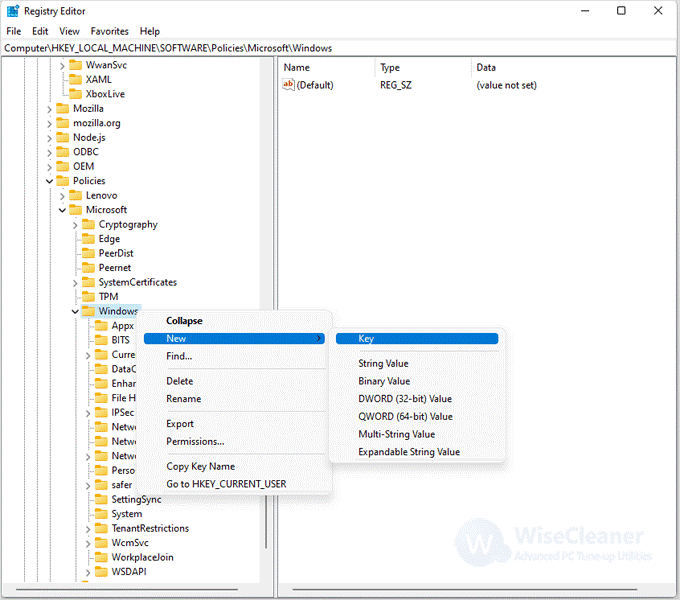Open the View menu
Screen dimensions: 680x600
pos(69,31)
